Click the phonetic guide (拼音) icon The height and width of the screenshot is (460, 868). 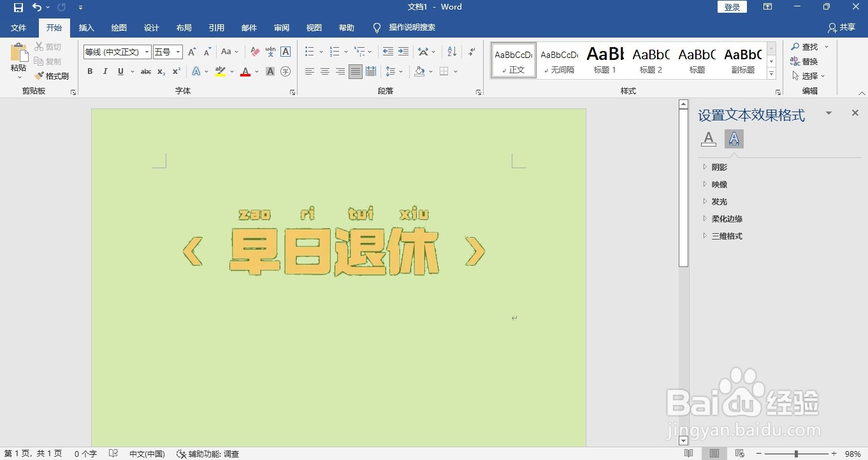point(270,52)
